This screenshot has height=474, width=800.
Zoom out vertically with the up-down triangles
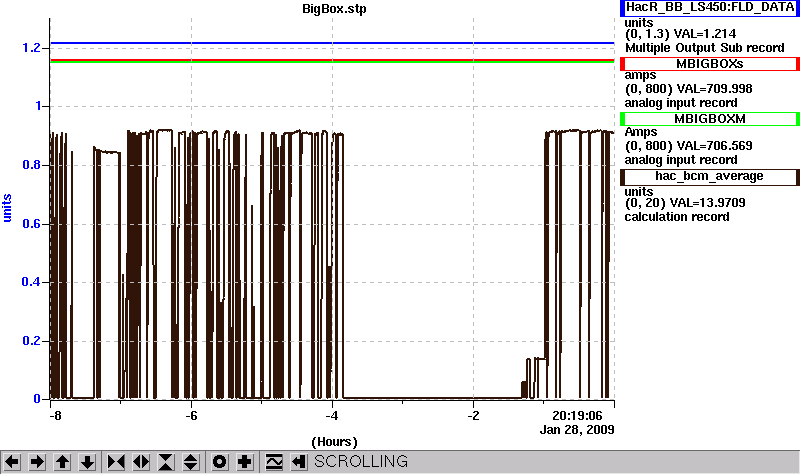[191, 462]
